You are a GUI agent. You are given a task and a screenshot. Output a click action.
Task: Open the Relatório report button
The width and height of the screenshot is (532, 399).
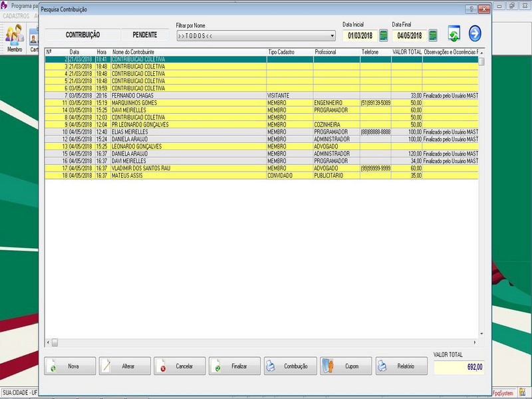click(x=400, y=366)
